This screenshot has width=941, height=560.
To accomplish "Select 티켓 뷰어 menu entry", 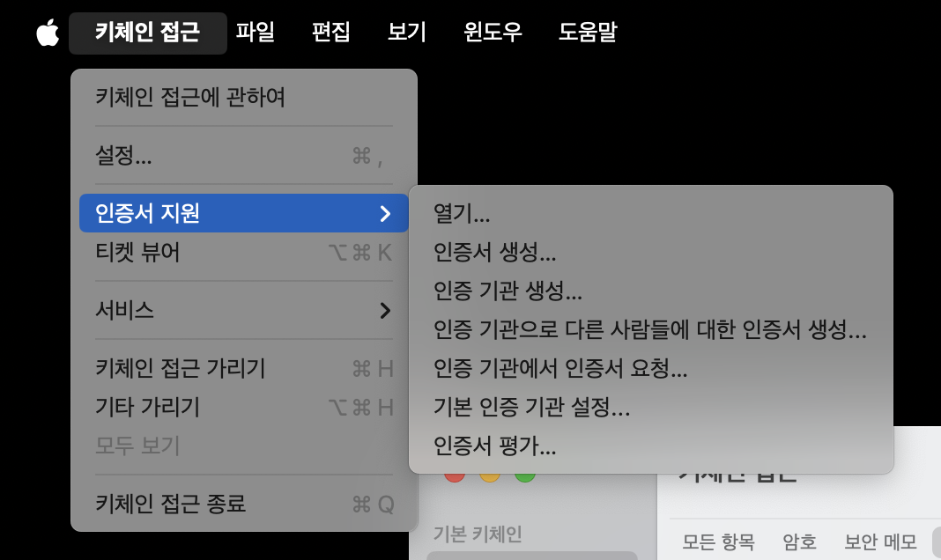I will coord(244,253).
